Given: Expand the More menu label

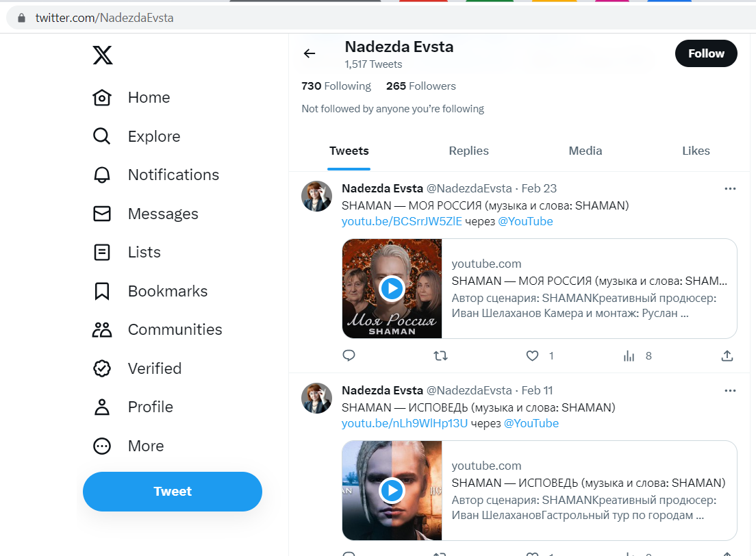Looking at the screenshot, I should point(146,446).
